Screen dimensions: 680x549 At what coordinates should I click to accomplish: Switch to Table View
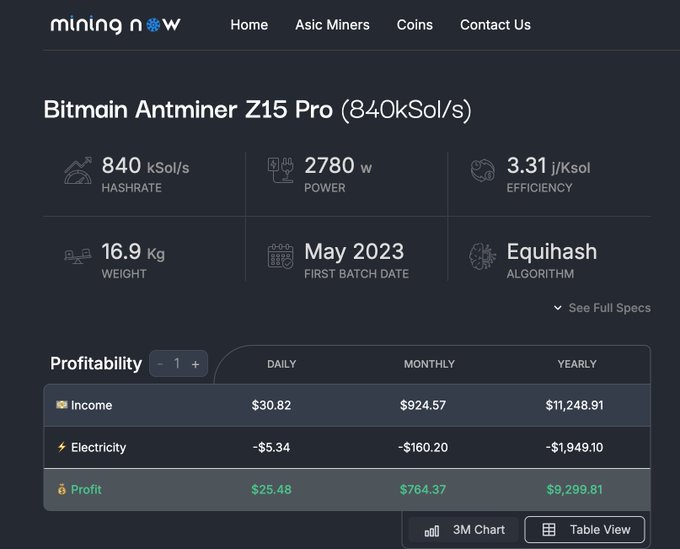point(585,529)
